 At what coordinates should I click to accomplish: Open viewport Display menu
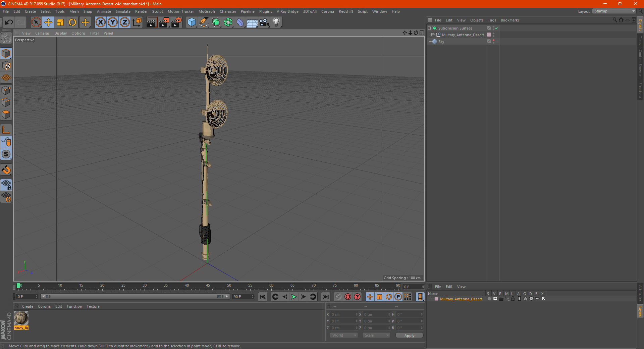60,33
